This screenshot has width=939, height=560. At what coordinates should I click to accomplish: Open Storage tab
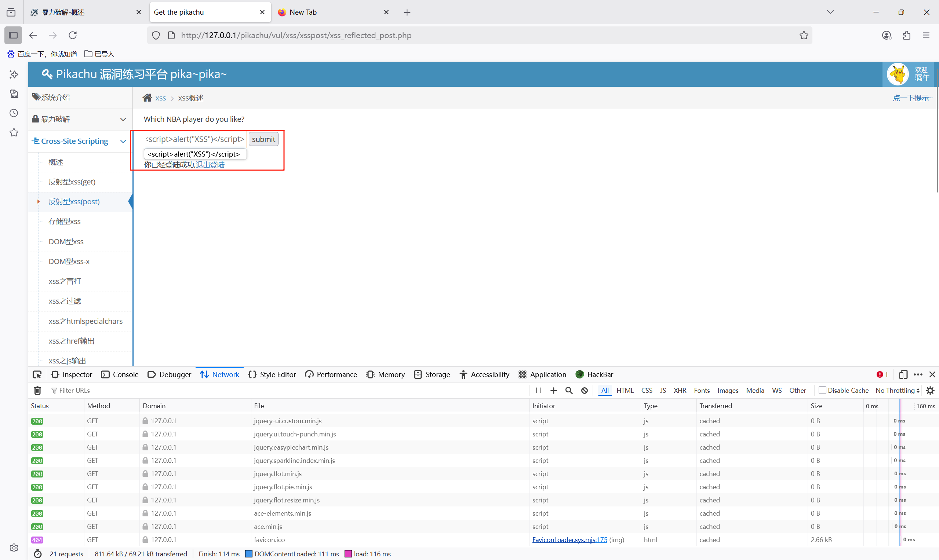click(432, 374)
